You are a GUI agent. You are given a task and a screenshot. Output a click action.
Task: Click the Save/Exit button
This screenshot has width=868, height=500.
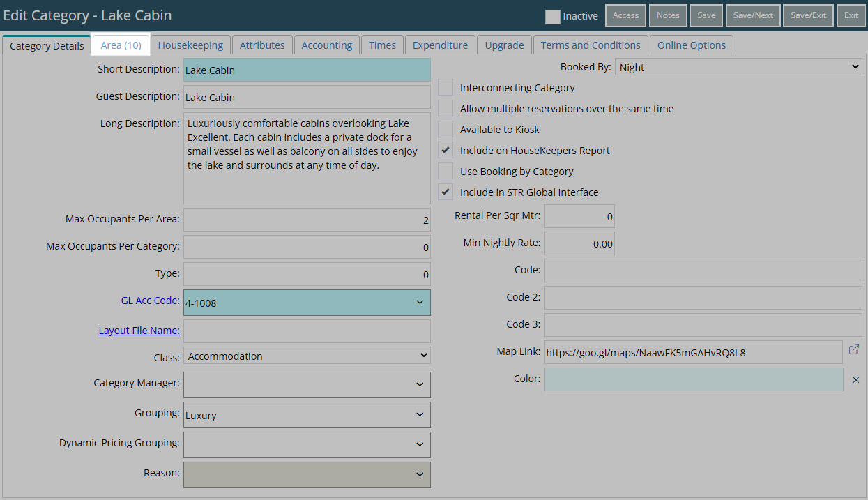point(809,15)
